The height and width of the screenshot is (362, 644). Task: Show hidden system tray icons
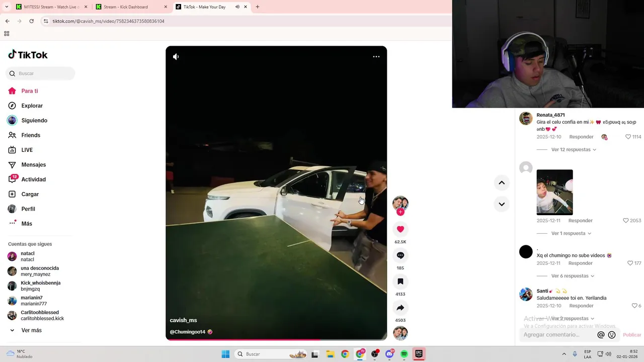tap(564, 354)
